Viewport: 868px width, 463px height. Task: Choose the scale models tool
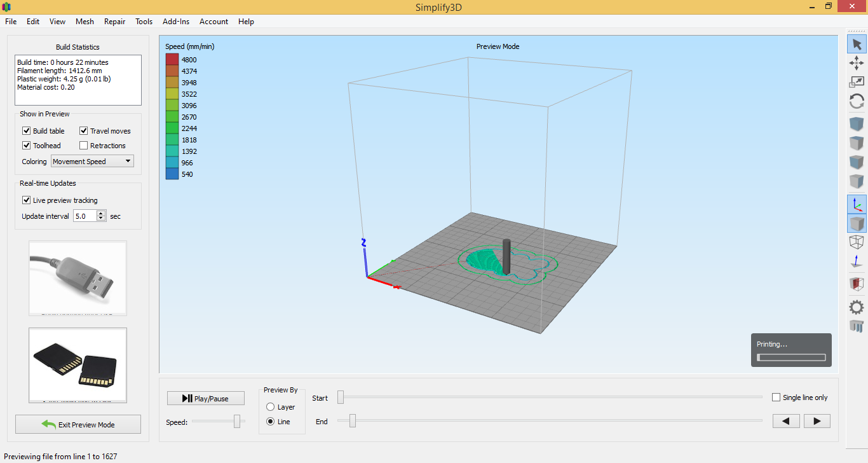pos(857,82)
